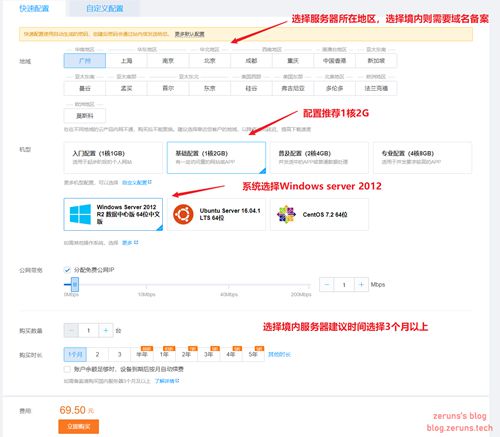Select the 上海 region
Screen dimensions: 500x437
point(126,61)
